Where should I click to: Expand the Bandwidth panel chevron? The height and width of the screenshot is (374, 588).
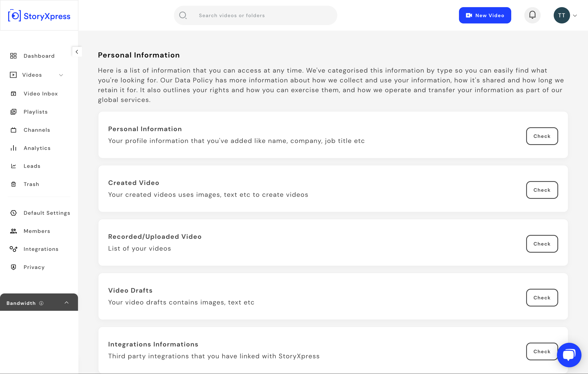66,303
